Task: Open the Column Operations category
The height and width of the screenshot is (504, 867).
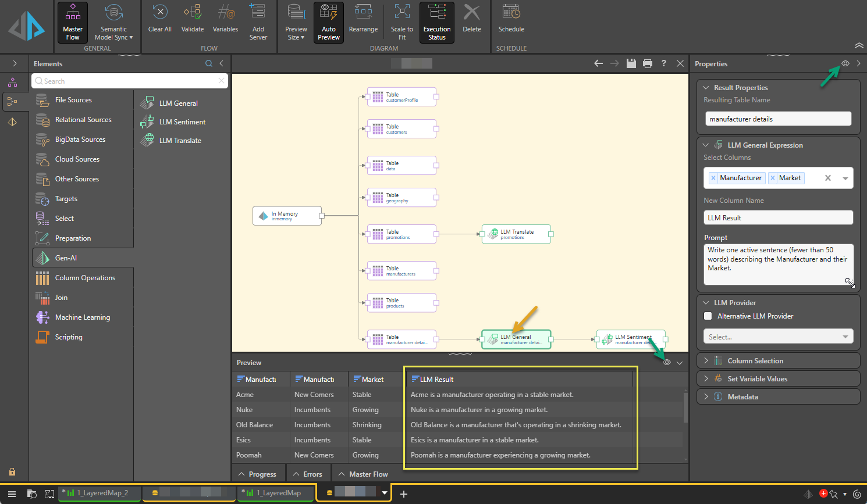Action: coord(85,278)
